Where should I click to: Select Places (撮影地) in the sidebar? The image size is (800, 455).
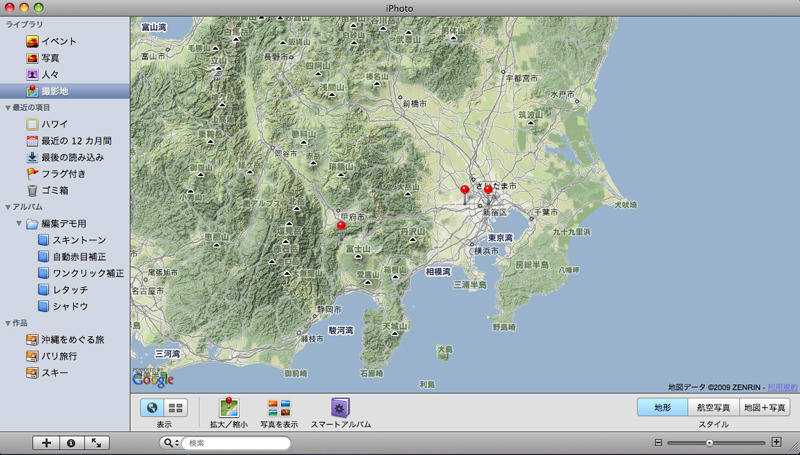(x=65, y=91)
